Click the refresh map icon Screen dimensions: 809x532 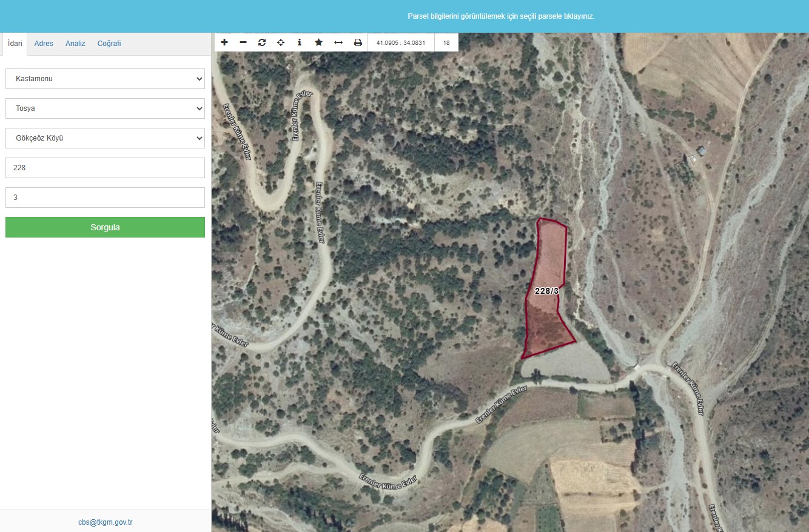[262, 42]
